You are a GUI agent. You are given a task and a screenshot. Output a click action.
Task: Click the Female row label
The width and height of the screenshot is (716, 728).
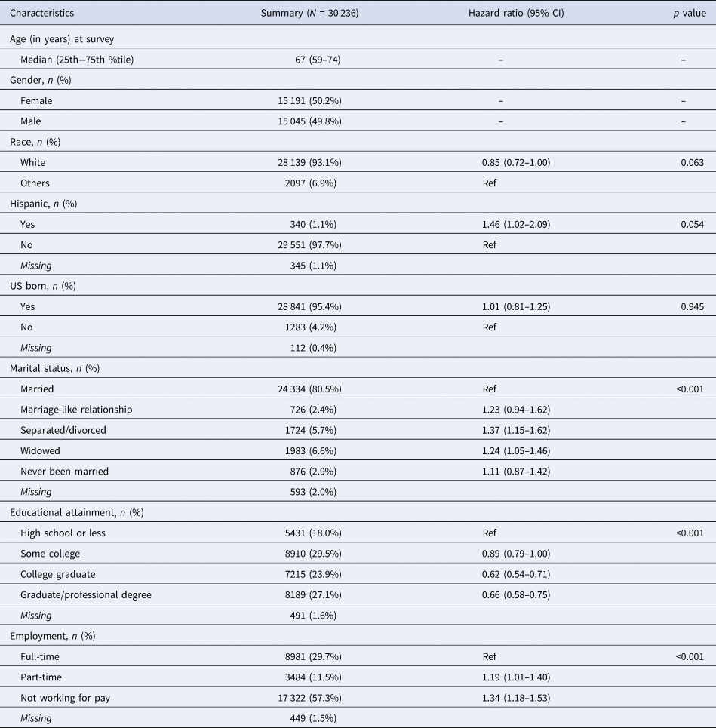tap(38, 100)
